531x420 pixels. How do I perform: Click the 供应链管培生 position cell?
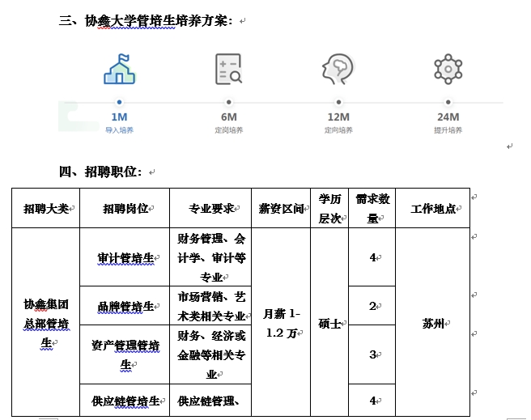pyautogui.click(x=125, y=401)
